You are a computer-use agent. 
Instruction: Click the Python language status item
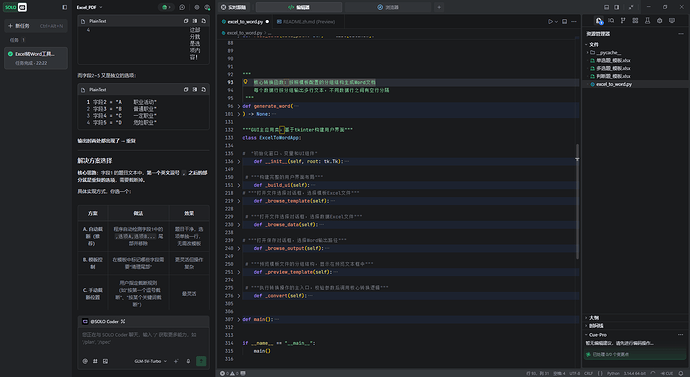click(x=613, y=373)
